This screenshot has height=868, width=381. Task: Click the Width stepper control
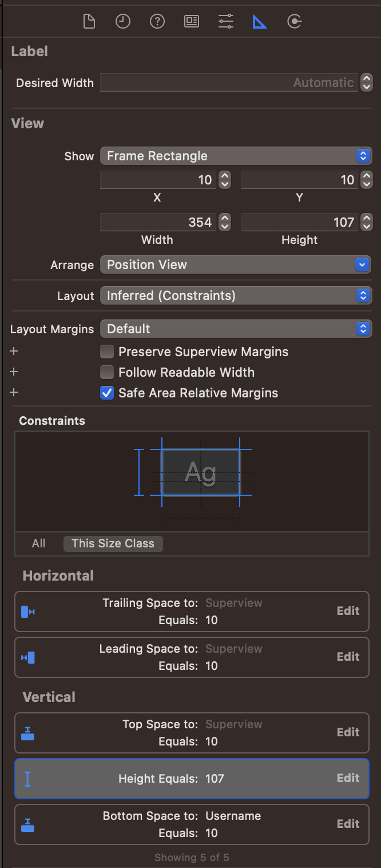[225, 222]
